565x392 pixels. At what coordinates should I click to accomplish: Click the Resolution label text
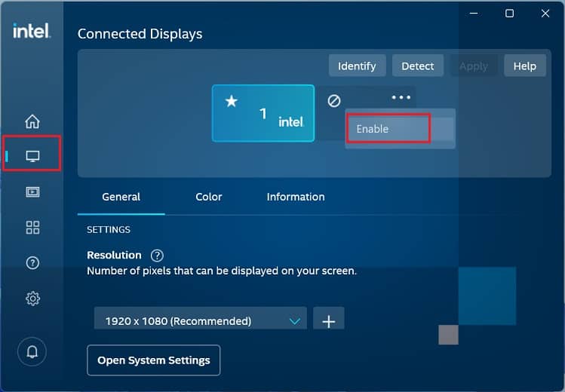pos(114,256)
